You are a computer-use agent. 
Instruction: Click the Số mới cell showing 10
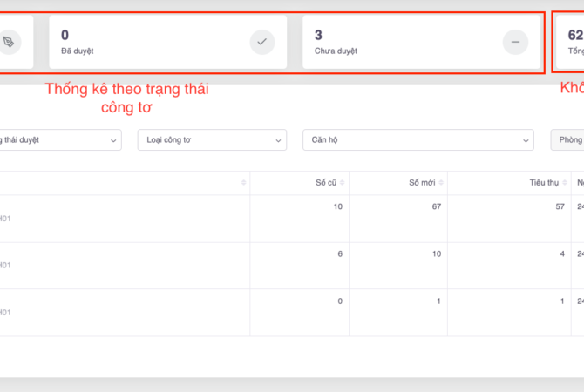(x=435, y=253)
